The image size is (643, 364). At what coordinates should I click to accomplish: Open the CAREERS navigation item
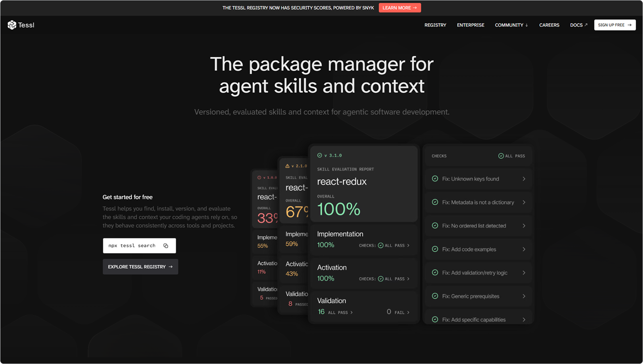pyautogui.click(x=549, y=25)
